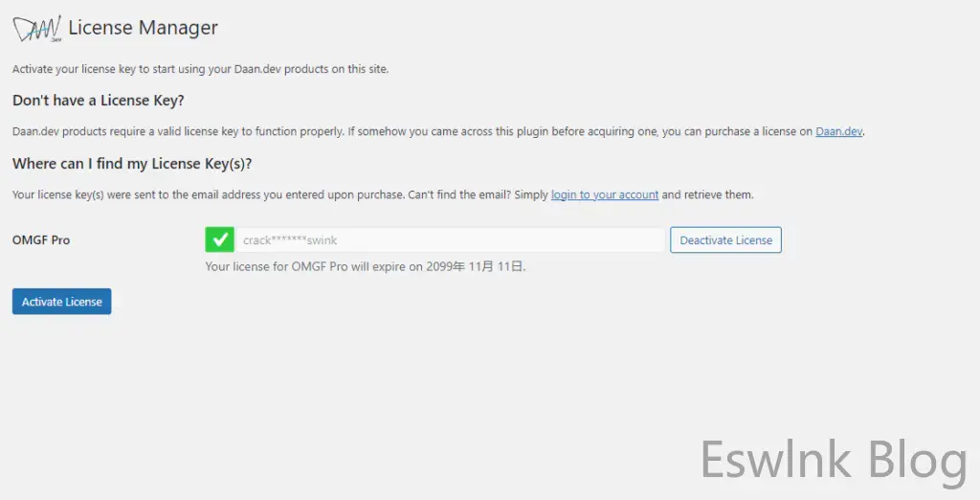Viewport: 980px width, 500px height.
Task: Click the Eswlnk Blog watermark
Action: click(833, 460)
